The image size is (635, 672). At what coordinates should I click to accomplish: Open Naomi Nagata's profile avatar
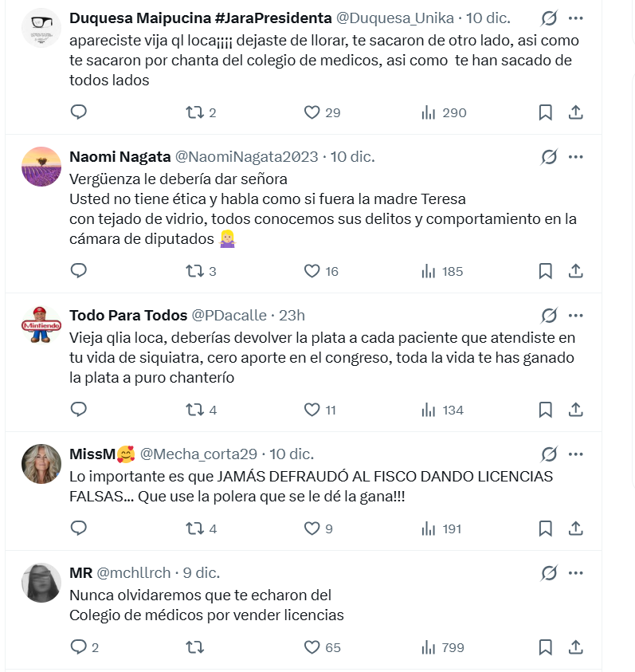41,167
